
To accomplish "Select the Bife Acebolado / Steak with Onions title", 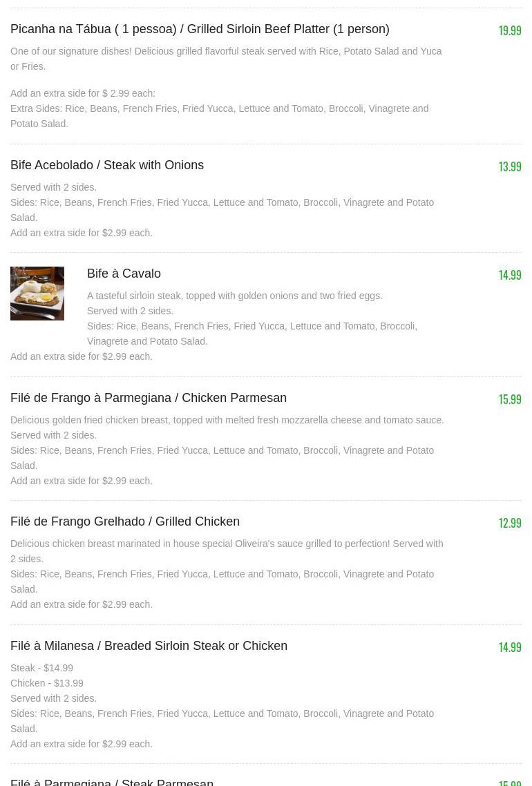I will tap(107, 165).
